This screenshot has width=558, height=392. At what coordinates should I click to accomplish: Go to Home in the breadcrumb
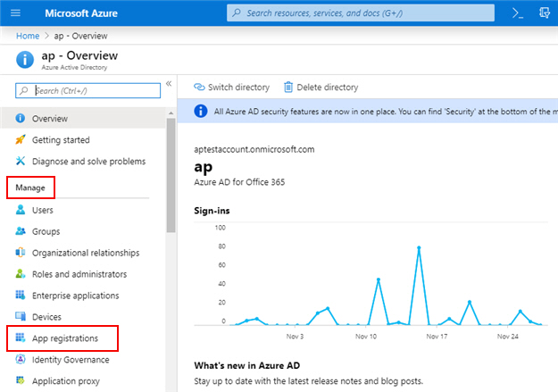click(28, 36)
